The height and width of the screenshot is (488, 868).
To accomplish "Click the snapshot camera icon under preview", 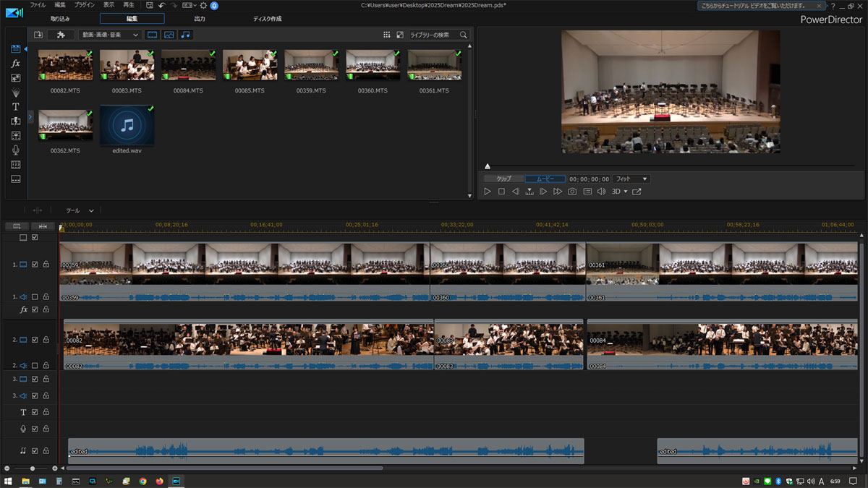I will [x=572, y=192].
